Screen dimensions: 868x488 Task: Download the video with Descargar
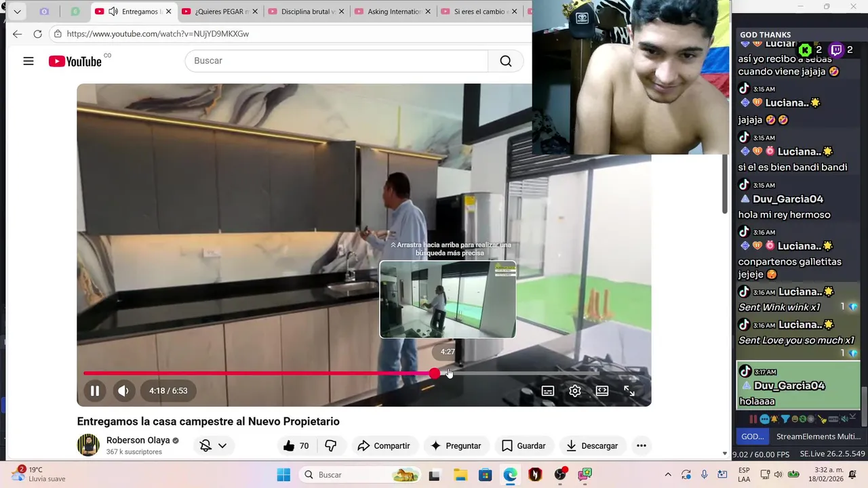pyautogui.click(x=592, y=445)
